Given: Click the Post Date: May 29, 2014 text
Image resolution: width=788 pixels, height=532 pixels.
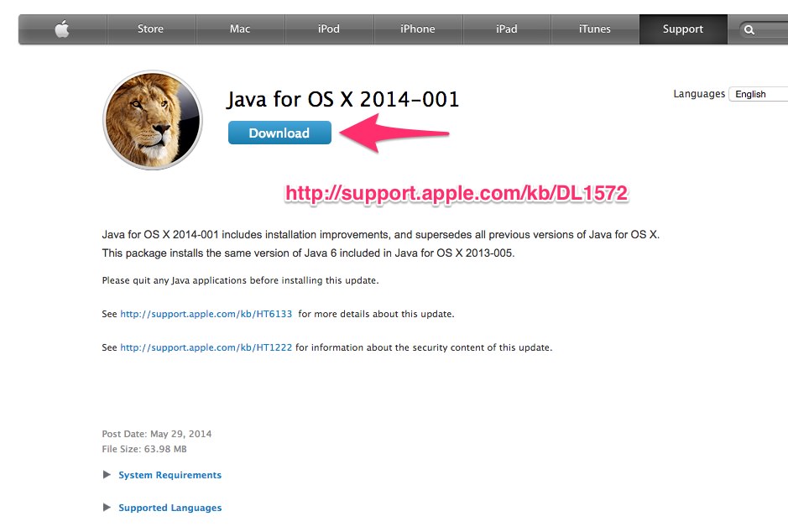Looking at the screenshot, I should (x=157, y=434).
